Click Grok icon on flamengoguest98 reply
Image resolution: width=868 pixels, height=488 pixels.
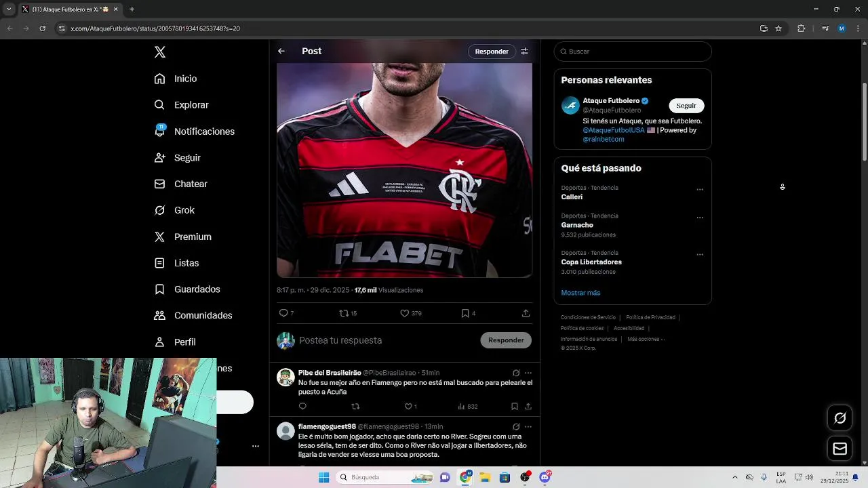click(x=516, y=427)
